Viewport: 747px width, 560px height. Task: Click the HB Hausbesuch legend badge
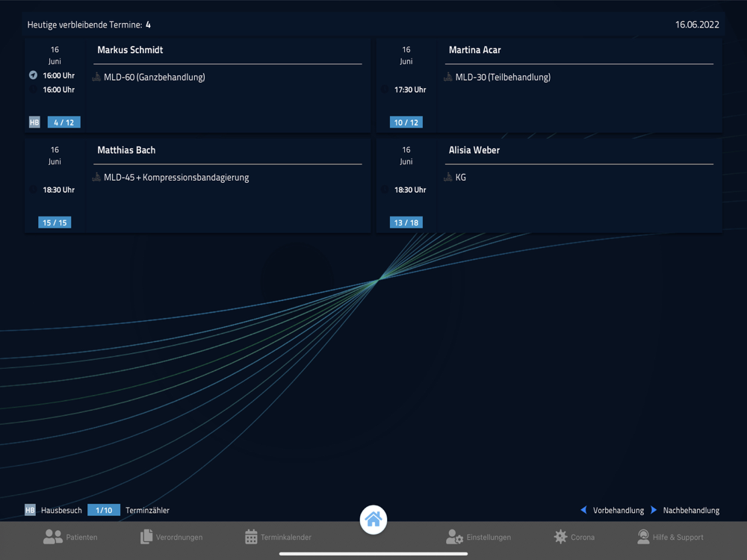pyautogui.click(x=30, y=510)
